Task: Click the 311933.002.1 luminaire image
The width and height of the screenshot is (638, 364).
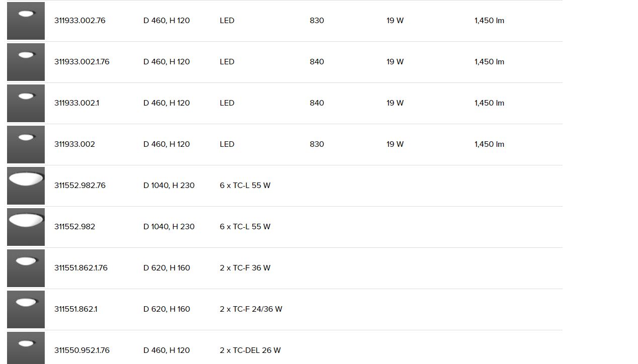Action: [x=26, y=103]
